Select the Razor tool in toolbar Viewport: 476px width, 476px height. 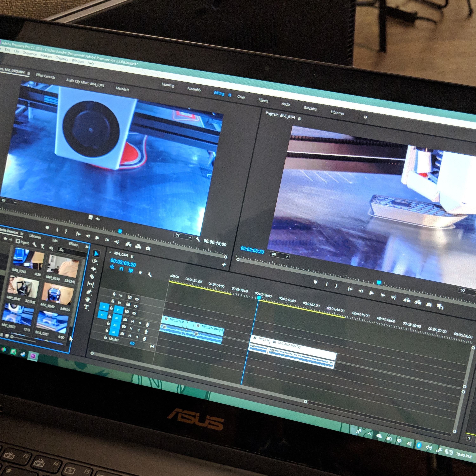(x=92, y=276)
